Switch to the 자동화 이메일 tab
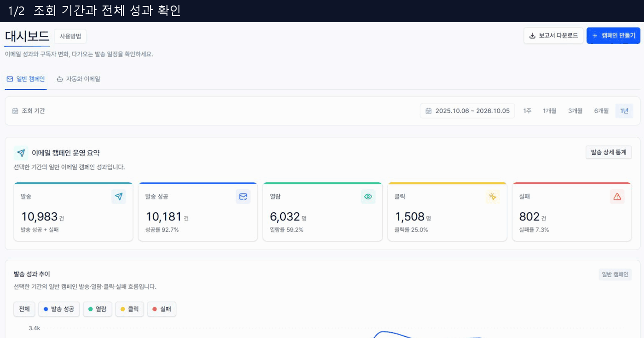The height and width of the screenshot is (338, 644). (78, 79)
